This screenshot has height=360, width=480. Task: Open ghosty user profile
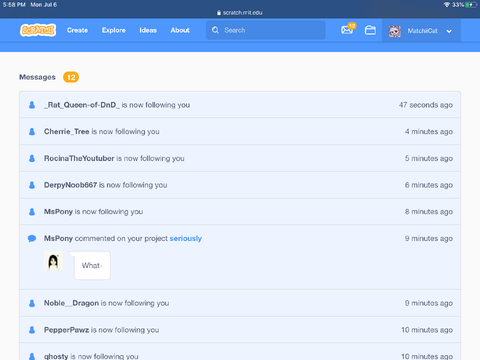[x=56, y=356]
